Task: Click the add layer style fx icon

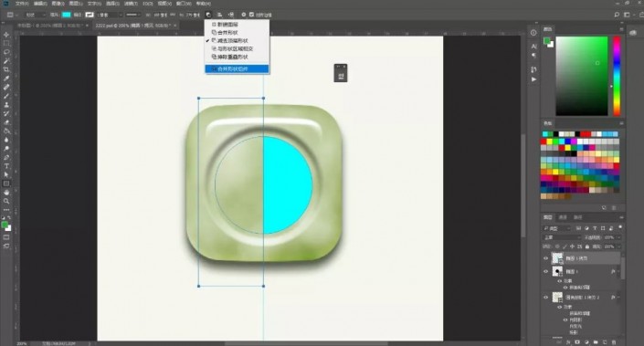Action: click(x=569, y=342)
